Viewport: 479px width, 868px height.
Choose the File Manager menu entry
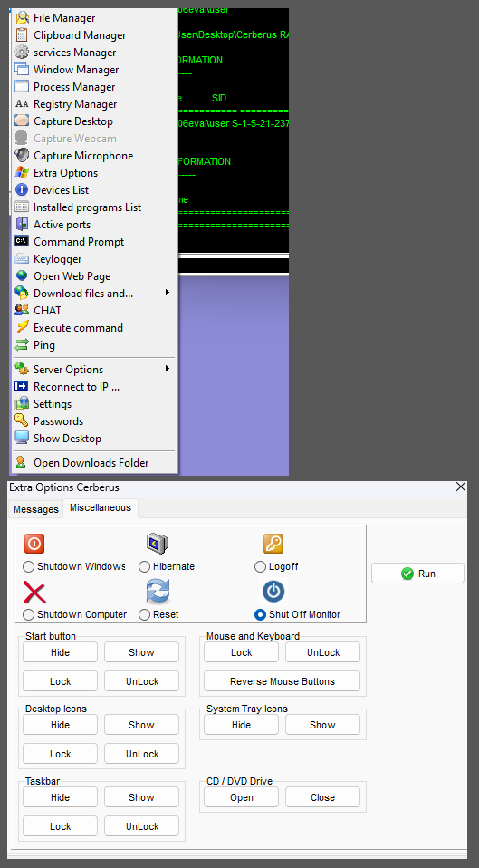pos(94,18)
